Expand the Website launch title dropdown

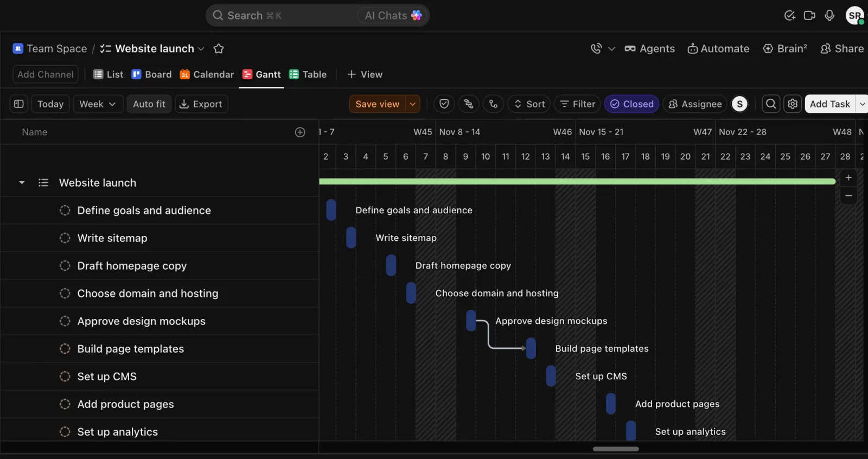(201, 49)
